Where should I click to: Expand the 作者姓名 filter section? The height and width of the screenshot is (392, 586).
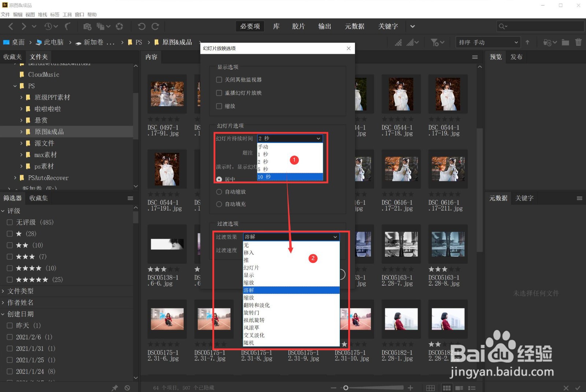[x=3, y=303]
